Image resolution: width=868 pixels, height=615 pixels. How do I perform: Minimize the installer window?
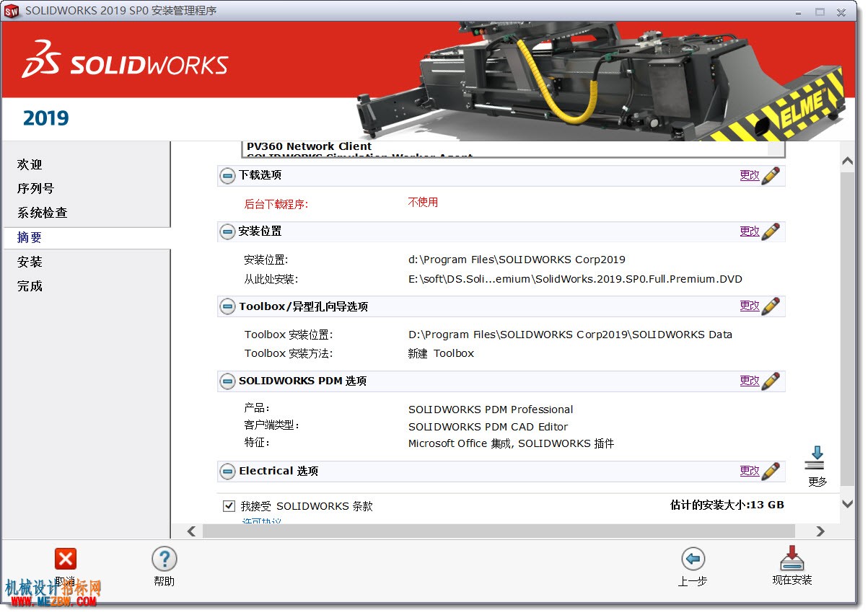(799, 12)
